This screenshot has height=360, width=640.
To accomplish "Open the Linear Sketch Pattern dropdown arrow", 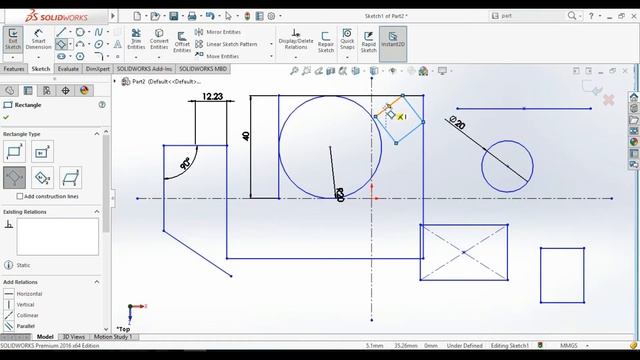I will tap(271, 44).
